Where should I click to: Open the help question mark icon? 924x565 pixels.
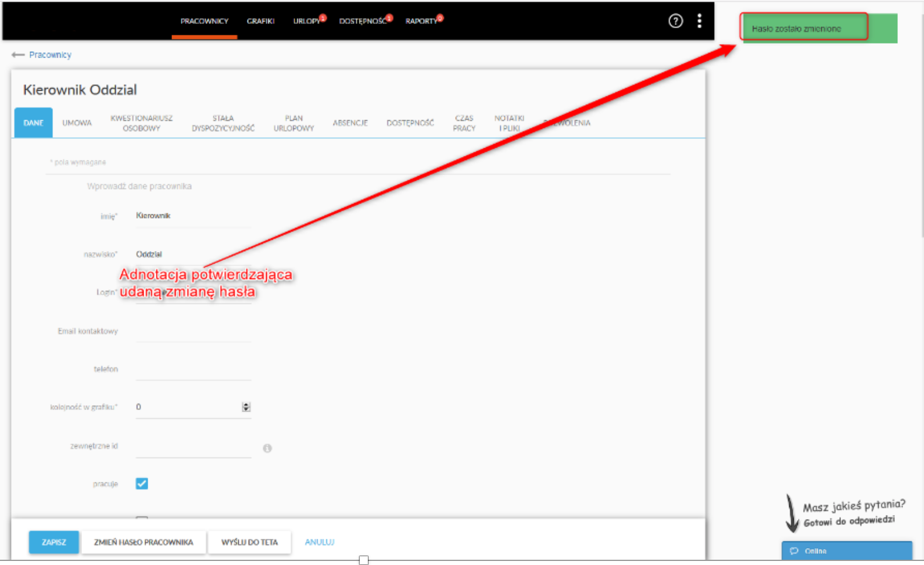point(675,21)
